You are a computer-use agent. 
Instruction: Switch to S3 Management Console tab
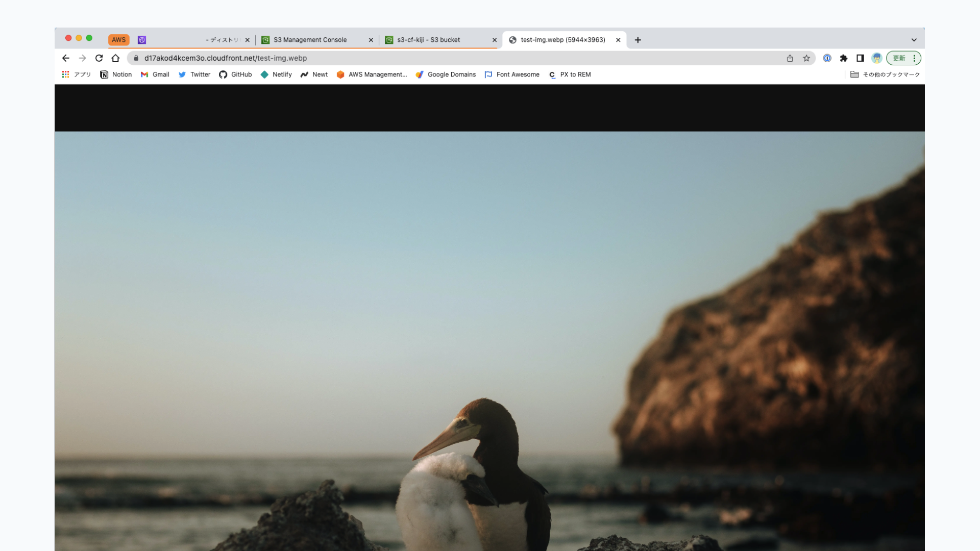coord(310,40)
